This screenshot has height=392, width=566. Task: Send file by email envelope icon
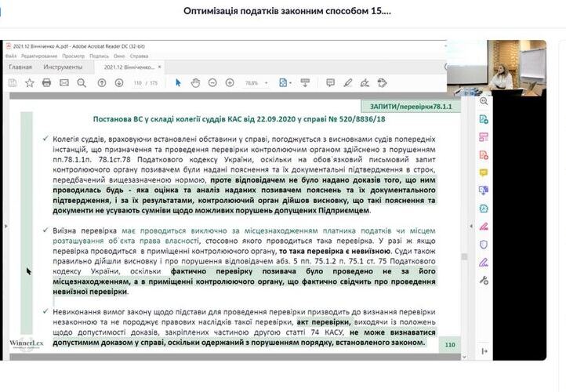point(64,83)
